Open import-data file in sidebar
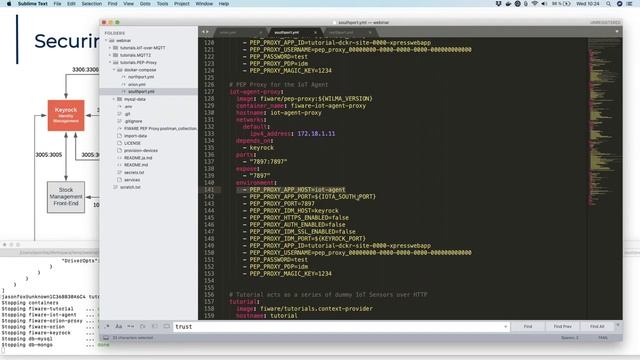Screen dimensions: 640x360 tap(136, 136)
